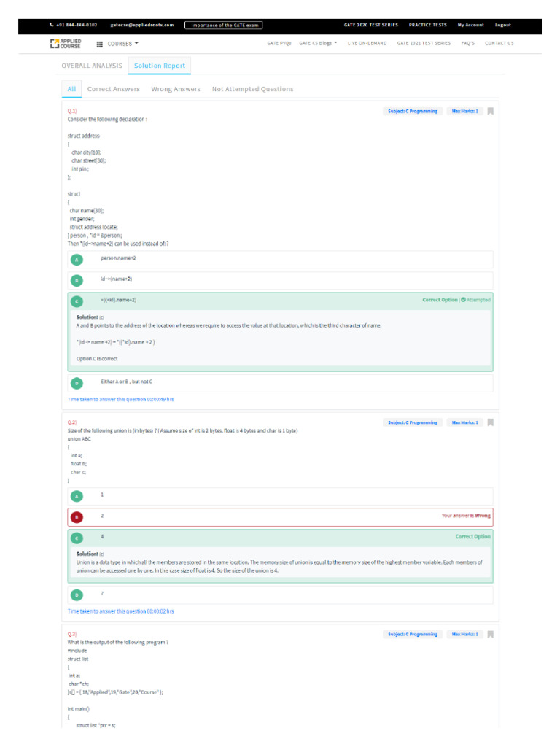Bookmark question Q.3 with flag icon
This screenshot has height=747, width=560.
pos(491,635)
